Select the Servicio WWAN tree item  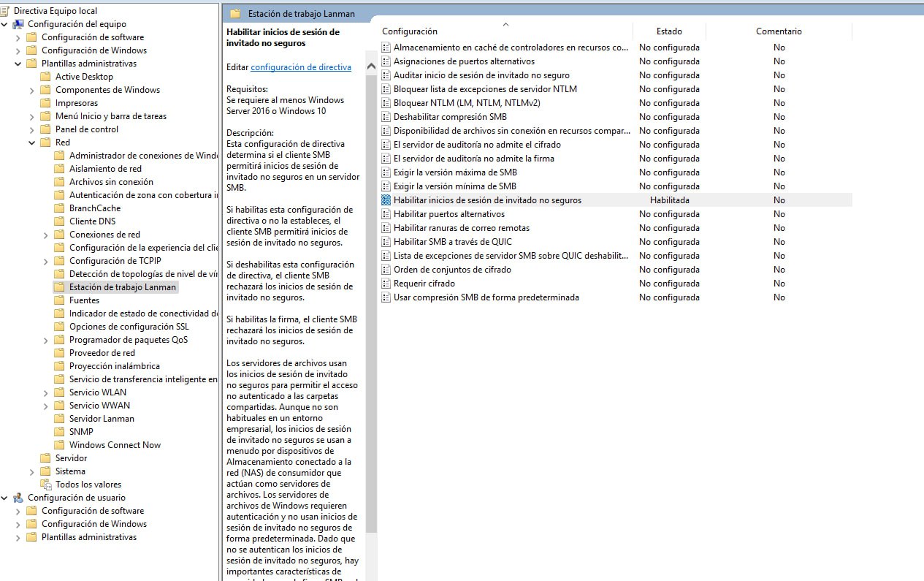coord(99,406)
